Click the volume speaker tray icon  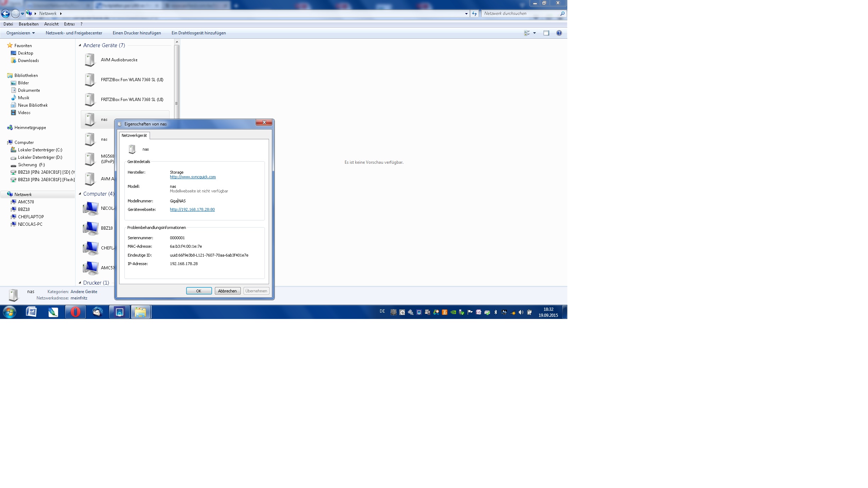(521, 312)
